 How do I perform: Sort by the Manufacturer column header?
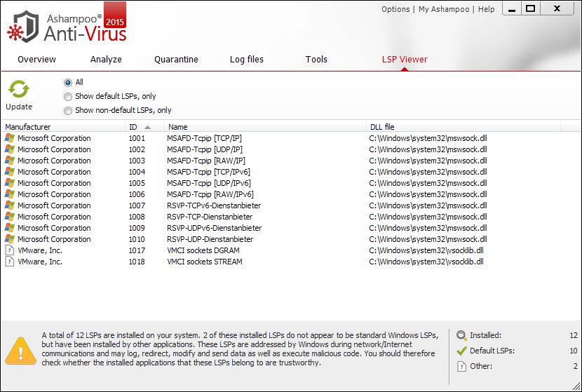64,127
